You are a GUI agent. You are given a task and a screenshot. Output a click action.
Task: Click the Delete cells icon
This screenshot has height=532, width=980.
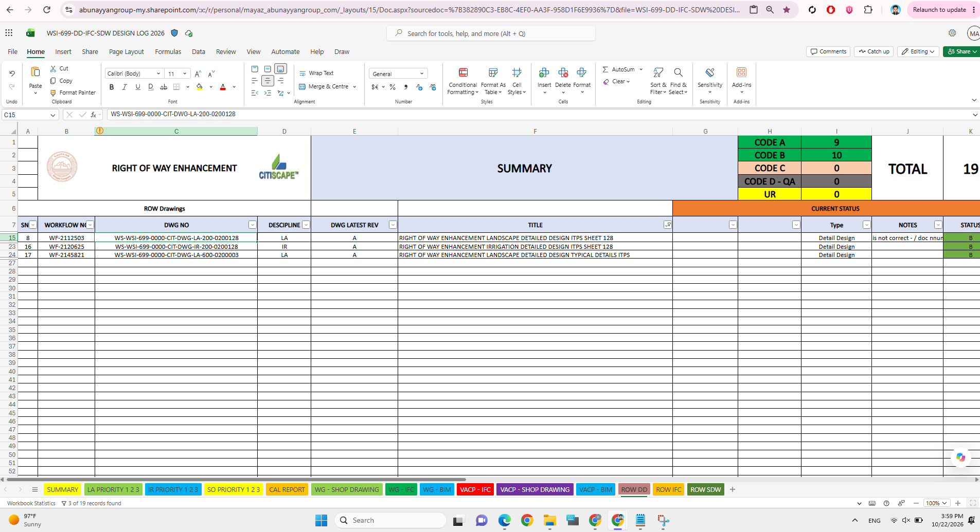click(563, 72)
